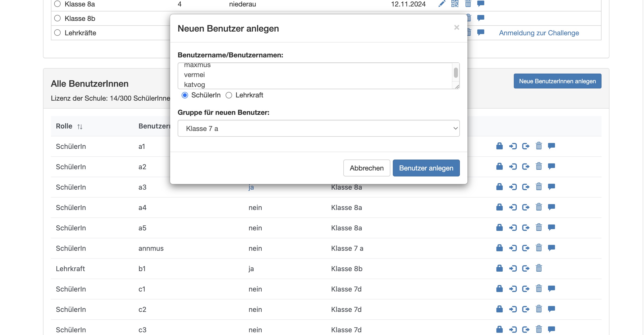
Task: Select the SchülerIn radio button
Action: point(185,95)
